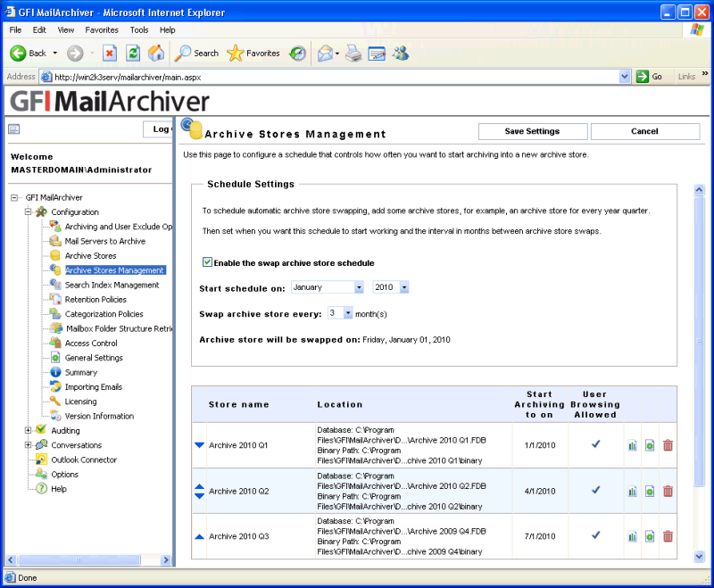Click the Print toolbar icon

[353, 54]
